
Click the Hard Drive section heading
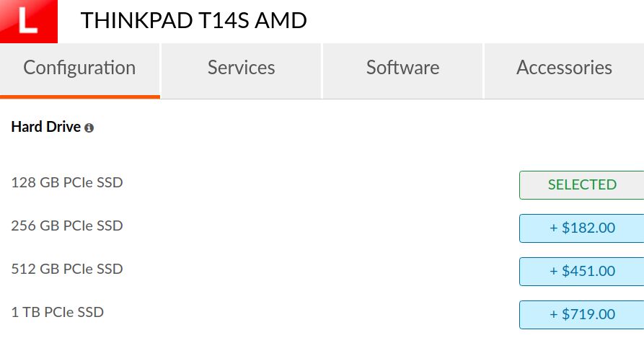pyautogui.click(x=46, y=128)
